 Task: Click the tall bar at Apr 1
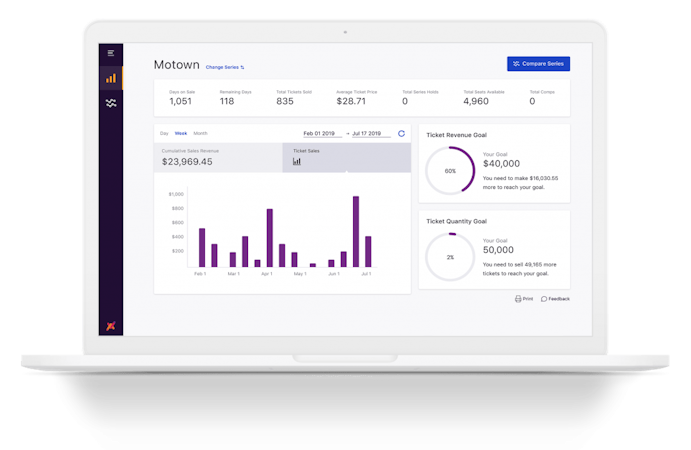point(270,238)
